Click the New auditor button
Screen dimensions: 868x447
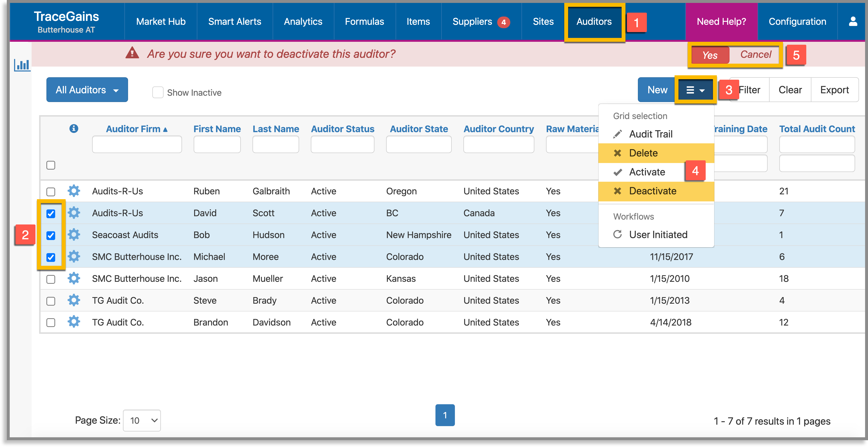[x=657, y=90]
